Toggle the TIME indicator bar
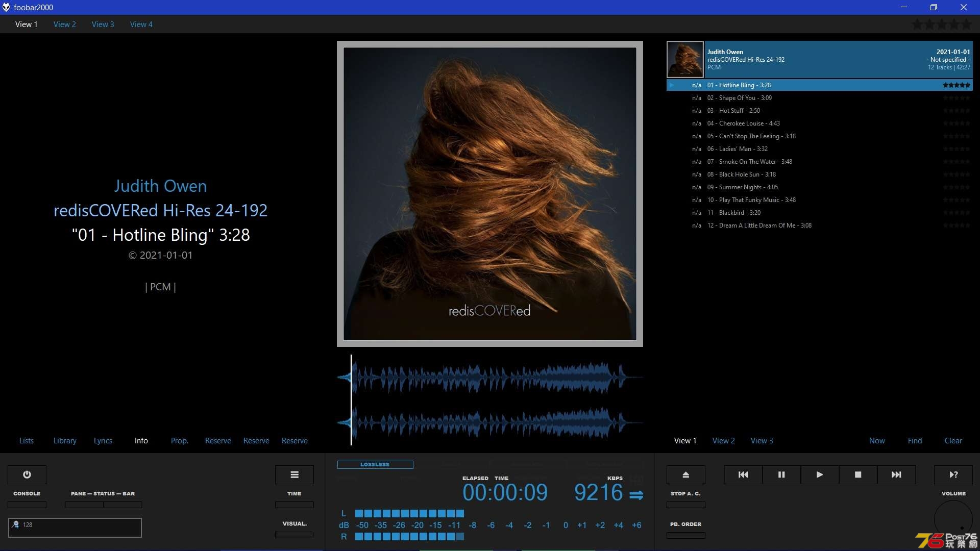The height and width of the screenshot is (551, 980). 295,505
